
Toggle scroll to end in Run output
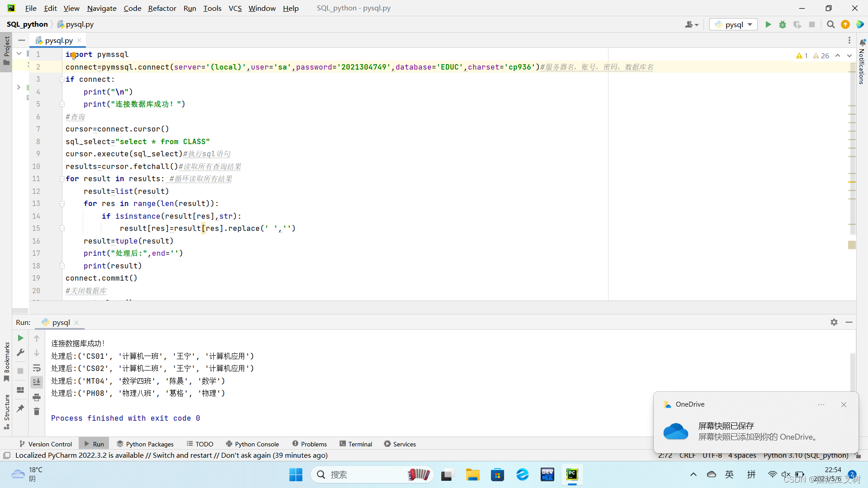point(37,382)
